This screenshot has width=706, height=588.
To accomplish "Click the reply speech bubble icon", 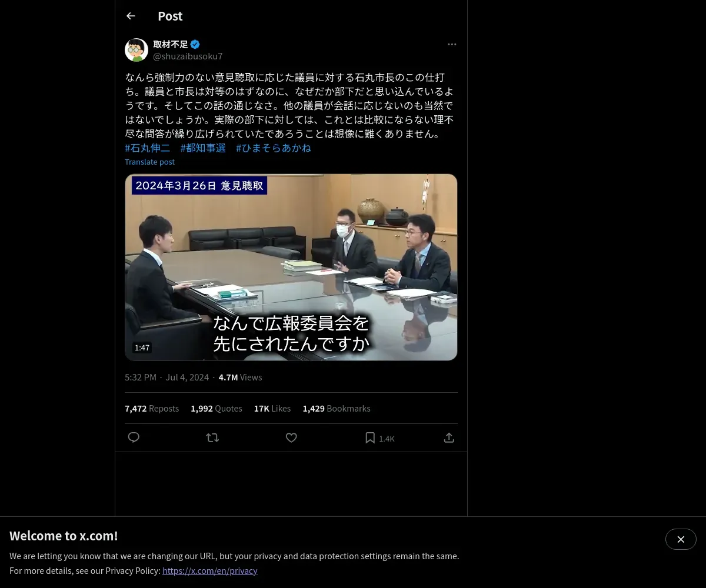I will coord(134,437).
